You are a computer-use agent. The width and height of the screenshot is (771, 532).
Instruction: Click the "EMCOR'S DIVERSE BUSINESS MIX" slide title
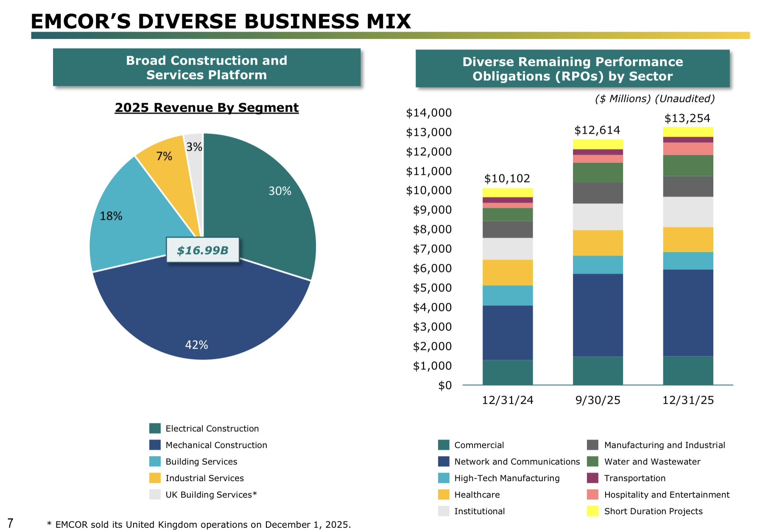221,21
